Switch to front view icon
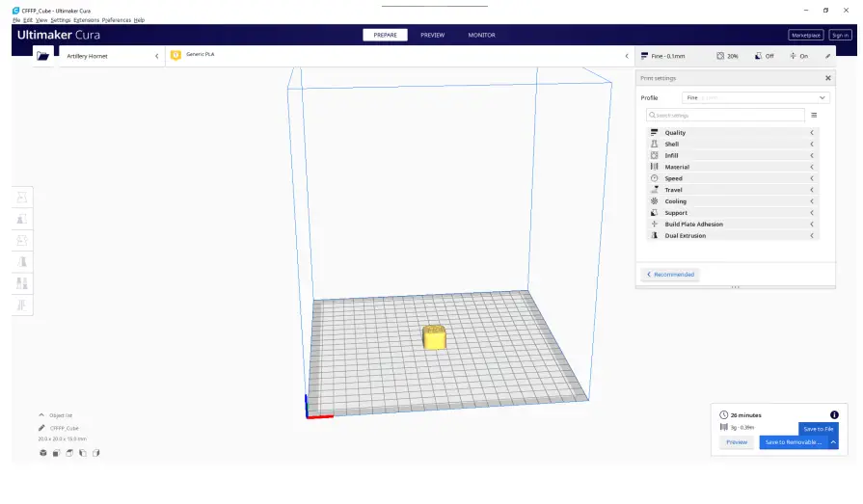The image size is (863, 504). pos(56,453)
